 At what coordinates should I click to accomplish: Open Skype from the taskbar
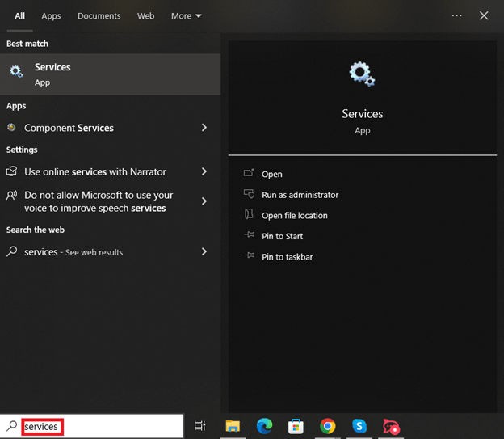[359, 426]
